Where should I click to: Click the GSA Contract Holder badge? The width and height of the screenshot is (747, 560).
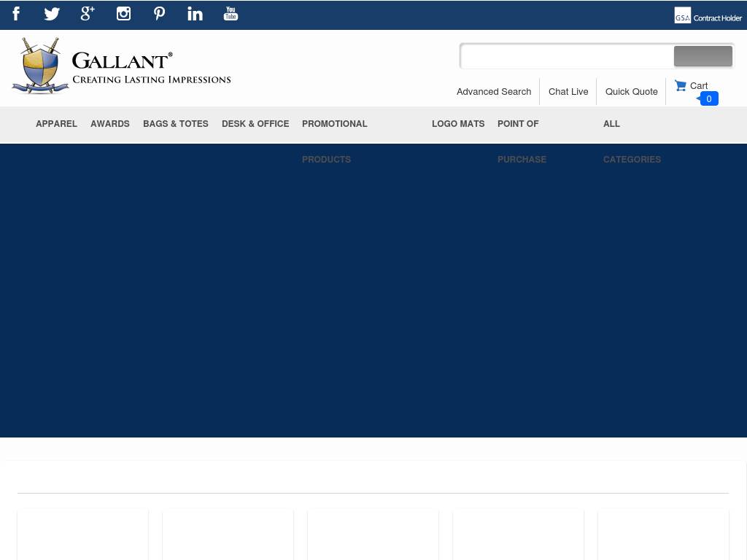point(708,15)
